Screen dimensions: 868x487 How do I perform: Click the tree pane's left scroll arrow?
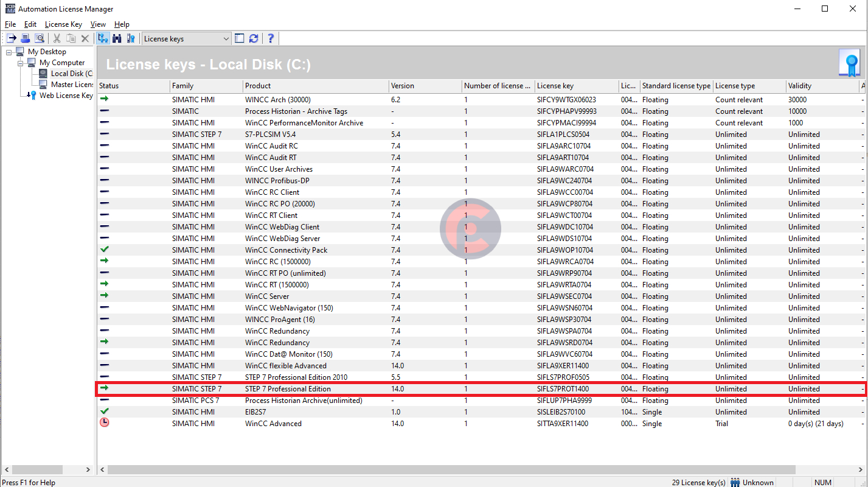[5, 470]
